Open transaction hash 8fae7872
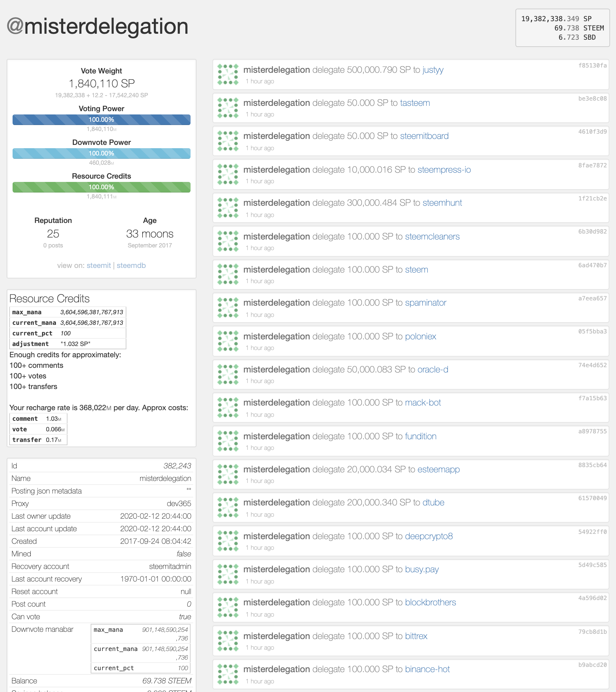The width and height of the screenshot is (616, 692). coord(592,165)
